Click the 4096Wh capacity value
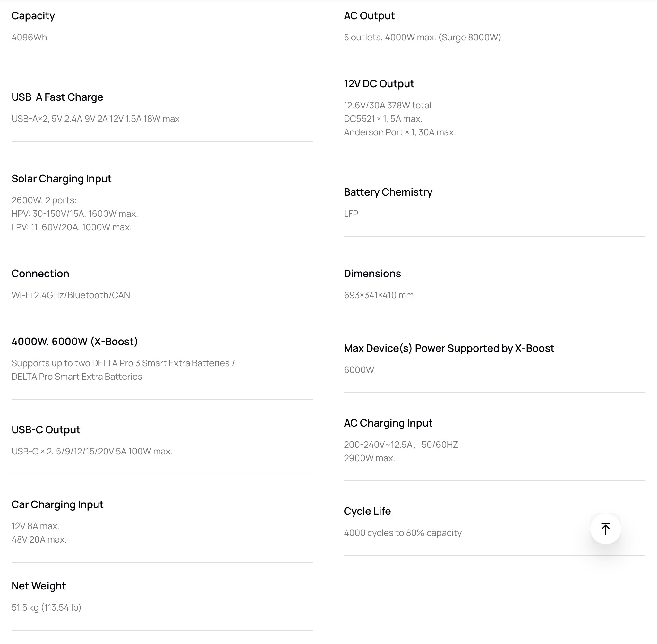 (x=30, y=37)
